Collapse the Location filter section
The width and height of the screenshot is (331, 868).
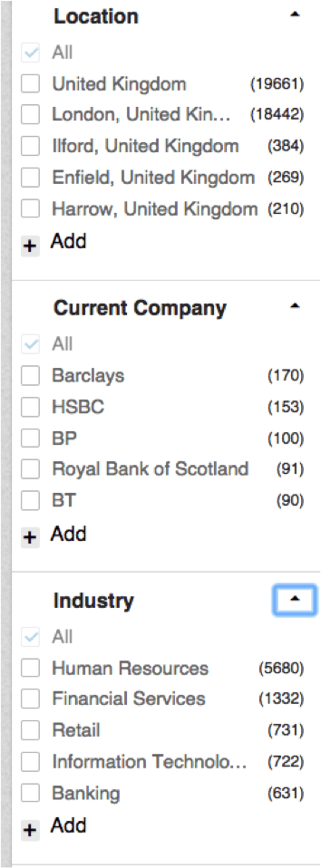pos(295,14)
